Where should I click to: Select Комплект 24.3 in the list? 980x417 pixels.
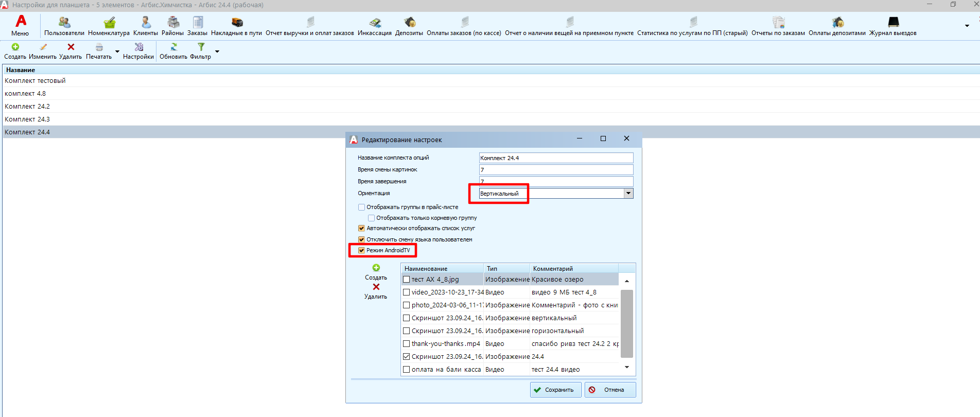click(27, 119)
